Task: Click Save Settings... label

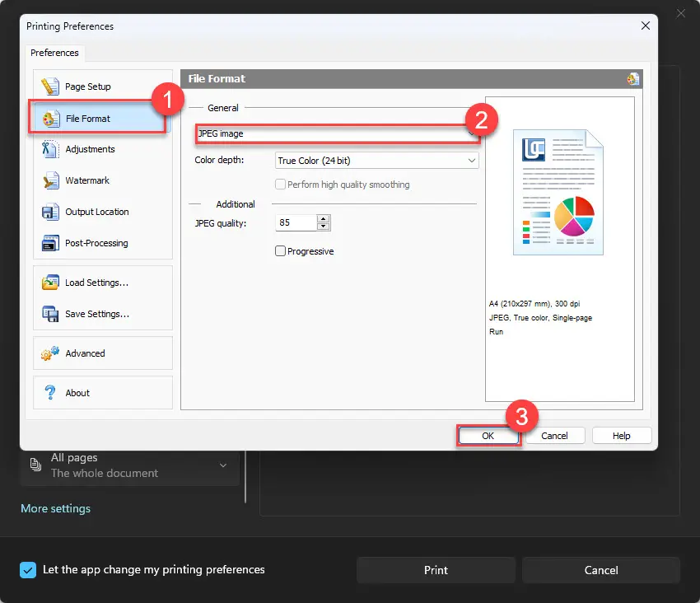Action: click(97, 314)
